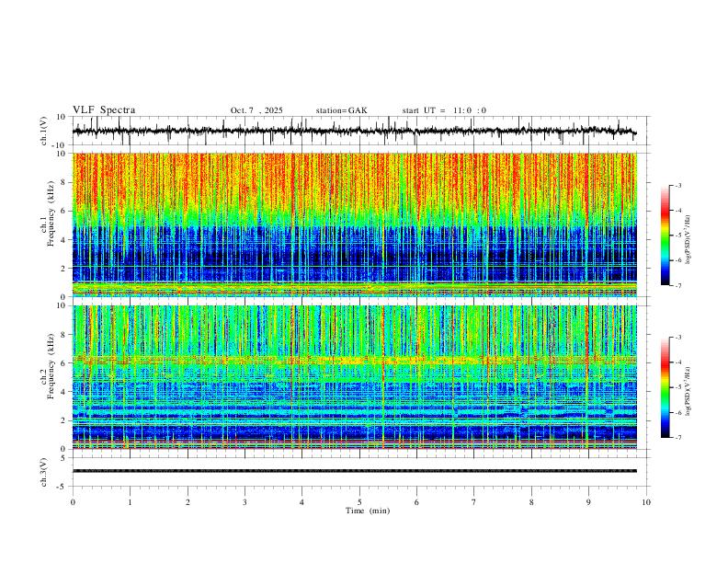Screen dimensions: 728x563
Task: Click the "Time (min)" x-axis label
Action: [368, 511]
